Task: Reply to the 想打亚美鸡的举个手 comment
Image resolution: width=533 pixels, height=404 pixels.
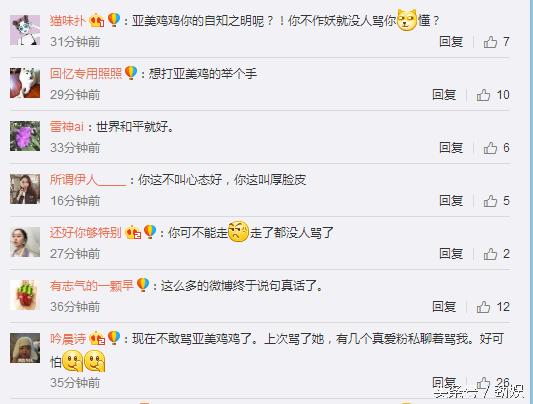Action: point(444,94)
